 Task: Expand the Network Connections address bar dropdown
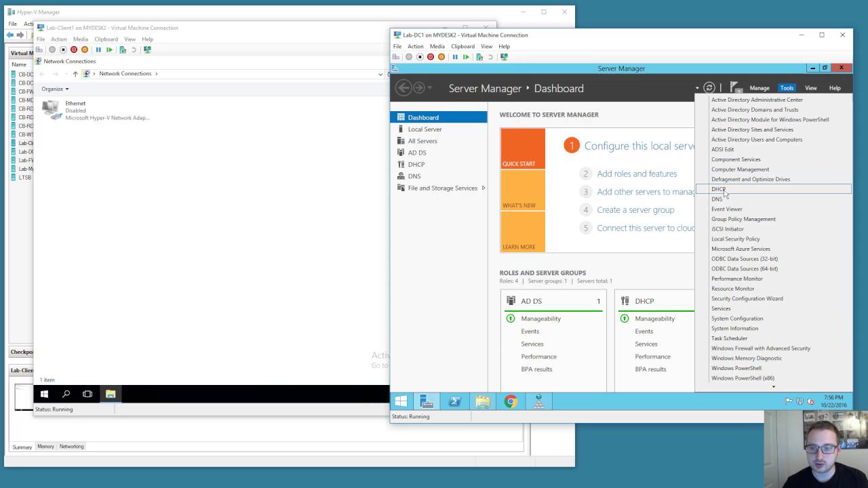click(380, 74)
